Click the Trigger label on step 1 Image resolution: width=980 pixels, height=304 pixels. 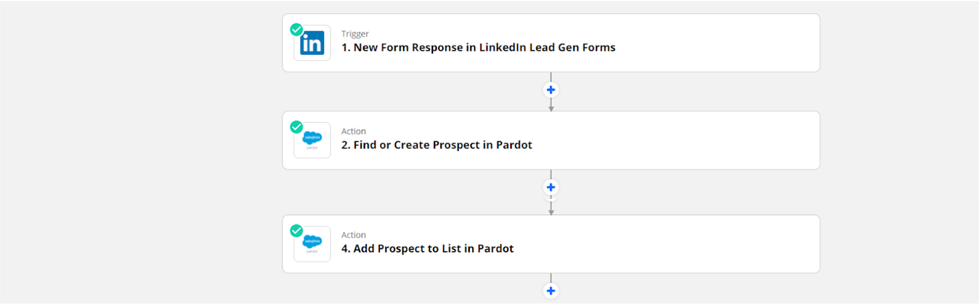click(355, 34)
